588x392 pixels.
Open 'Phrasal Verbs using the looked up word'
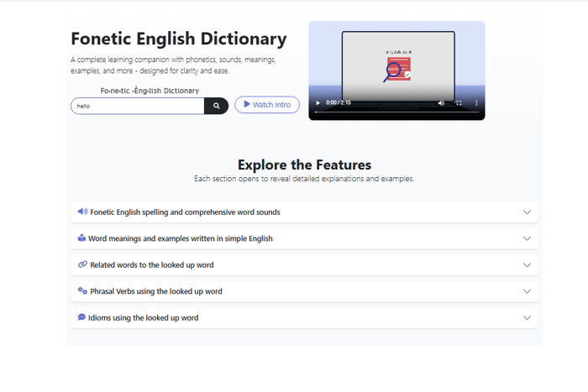(304, 291)
